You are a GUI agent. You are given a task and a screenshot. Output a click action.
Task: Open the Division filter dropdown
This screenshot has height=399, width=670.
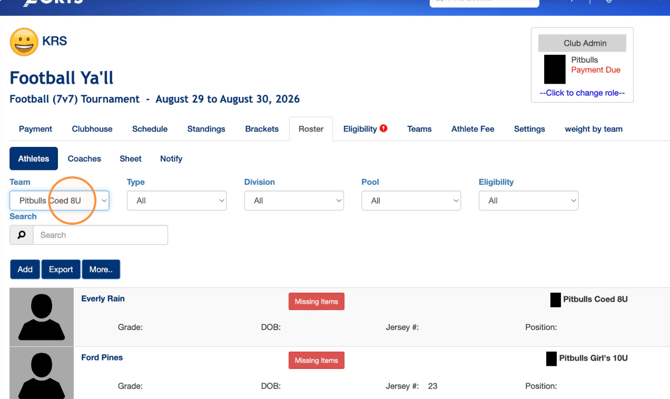pos(294,200)
